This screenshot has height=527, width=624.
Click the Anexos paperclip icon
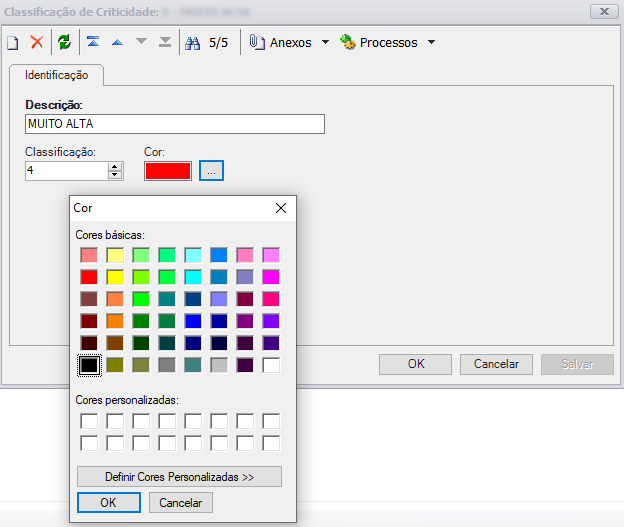click(x=257, y=42)
